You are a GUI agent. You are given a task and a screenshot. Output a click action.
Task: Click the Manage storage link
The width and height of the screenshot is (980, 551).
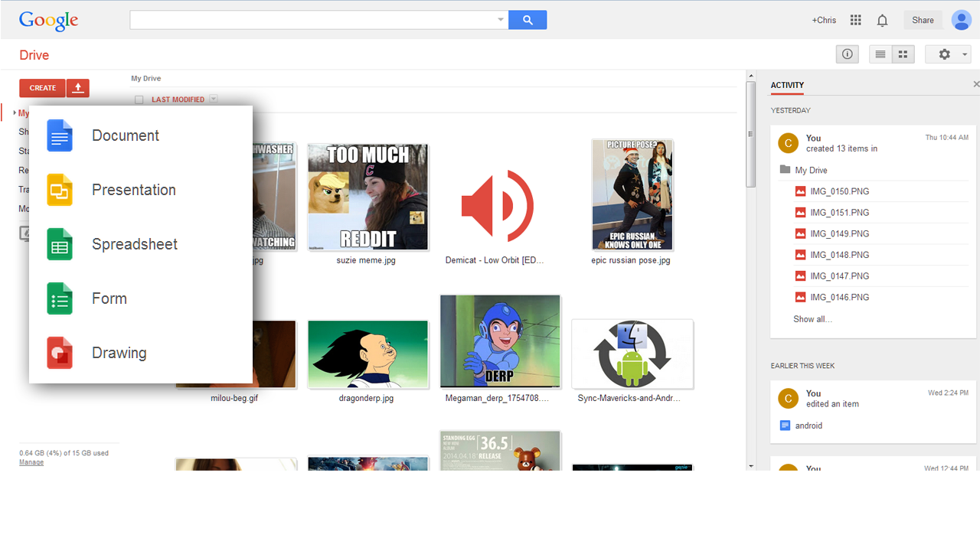(31, 462)
